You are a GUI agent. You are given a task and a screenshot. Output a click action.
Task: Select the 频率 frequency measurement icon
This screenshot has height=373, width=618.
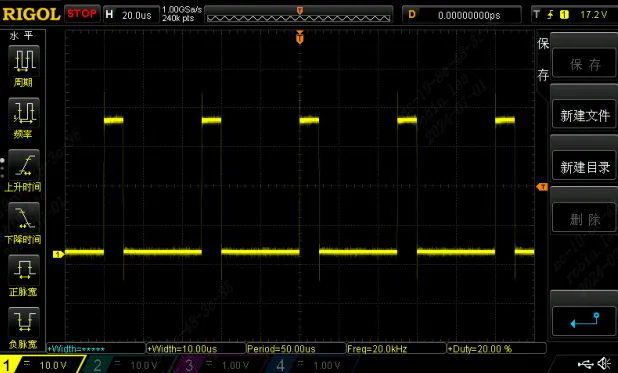click(x=24, y=113)
